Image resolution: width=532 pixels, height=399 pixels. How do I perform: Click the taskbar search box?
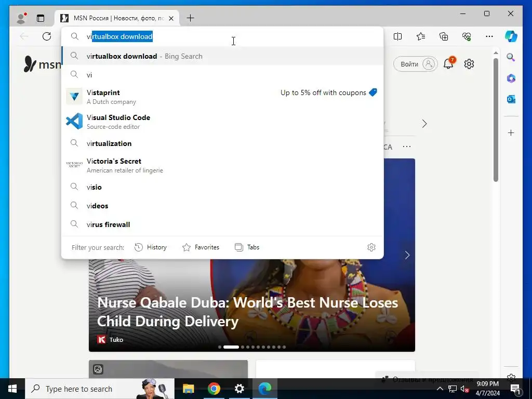[x=100, y=389]
